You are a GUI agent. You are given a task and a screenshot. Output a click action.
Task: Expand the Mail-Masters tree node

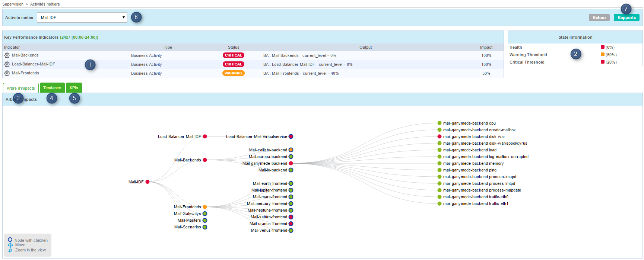205,220
